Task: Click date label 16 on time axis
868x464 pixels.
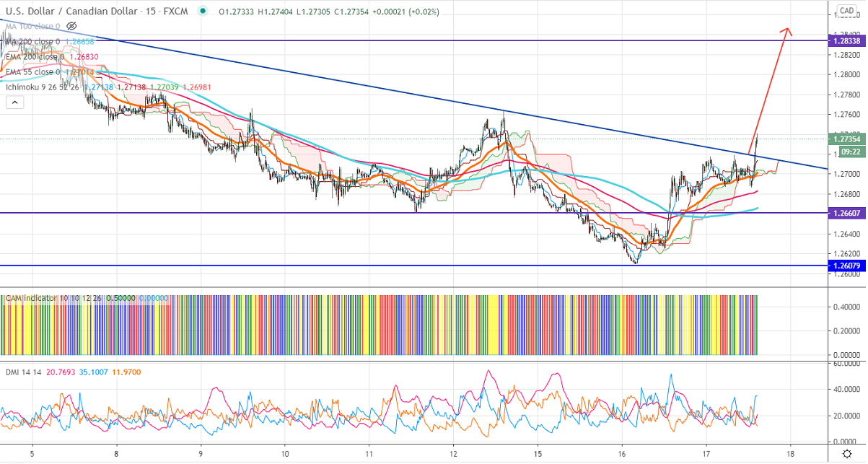Action: (621, 455)
